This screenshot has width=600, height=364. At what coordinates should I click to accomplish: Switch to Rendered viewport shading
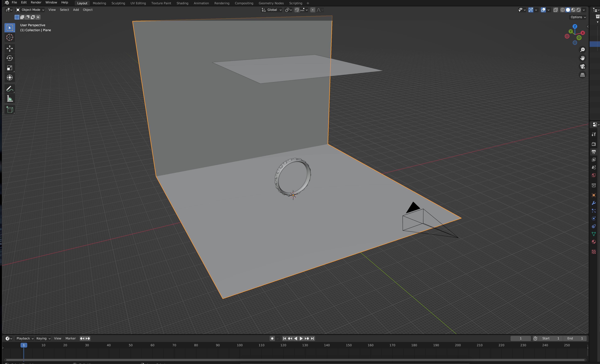(579, 10)
